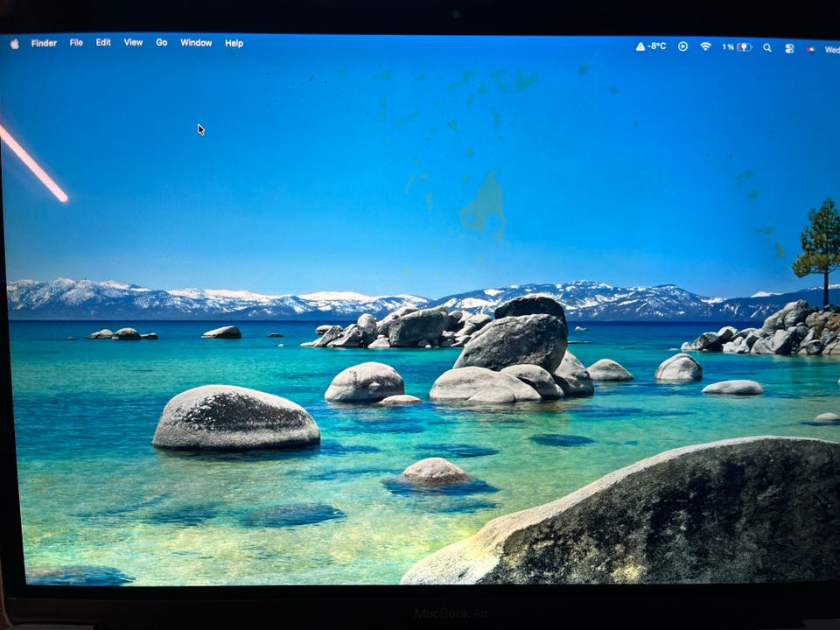840x630 pixels.
Task: Open Control Center toggles icon
Action: click(789, 48)
